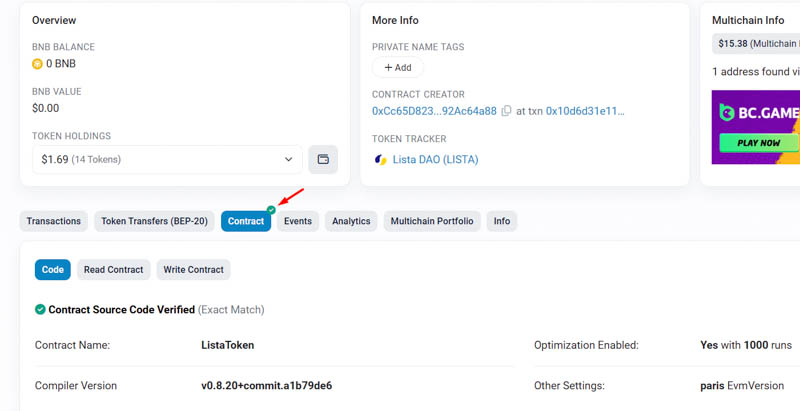Switch to the Analytics tab
Image resolution: width=800 pixels, height=411 pixels.
(351, 221)
